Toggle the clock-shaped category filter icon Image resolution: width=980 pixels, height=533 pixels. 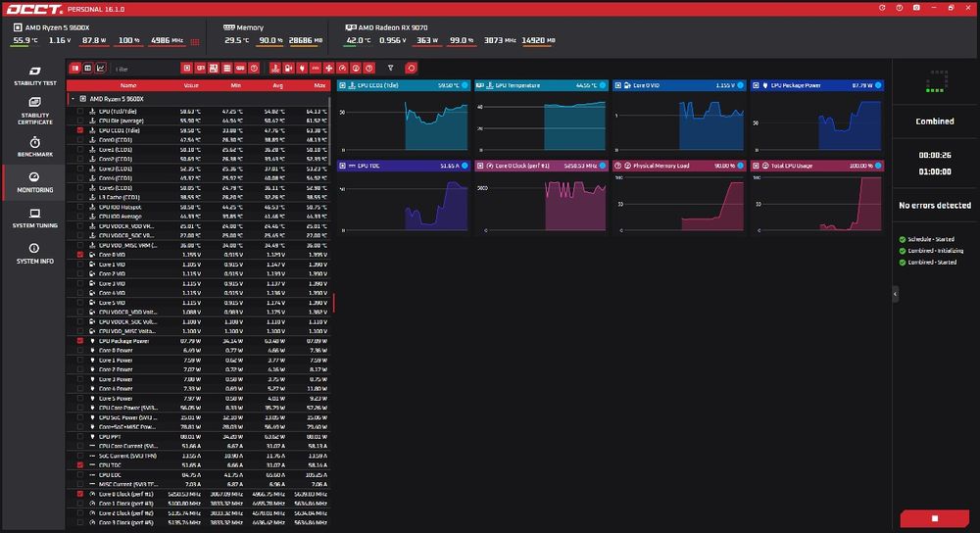(254, 69)
